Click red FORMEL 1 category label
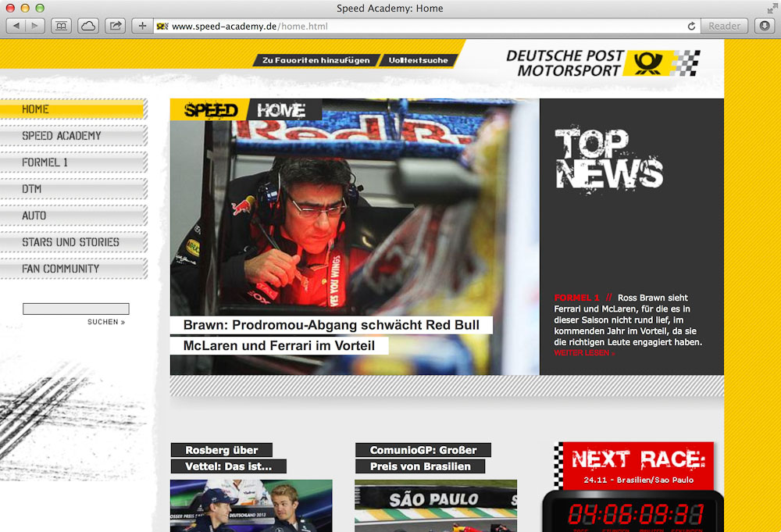 tap(577, 298)
